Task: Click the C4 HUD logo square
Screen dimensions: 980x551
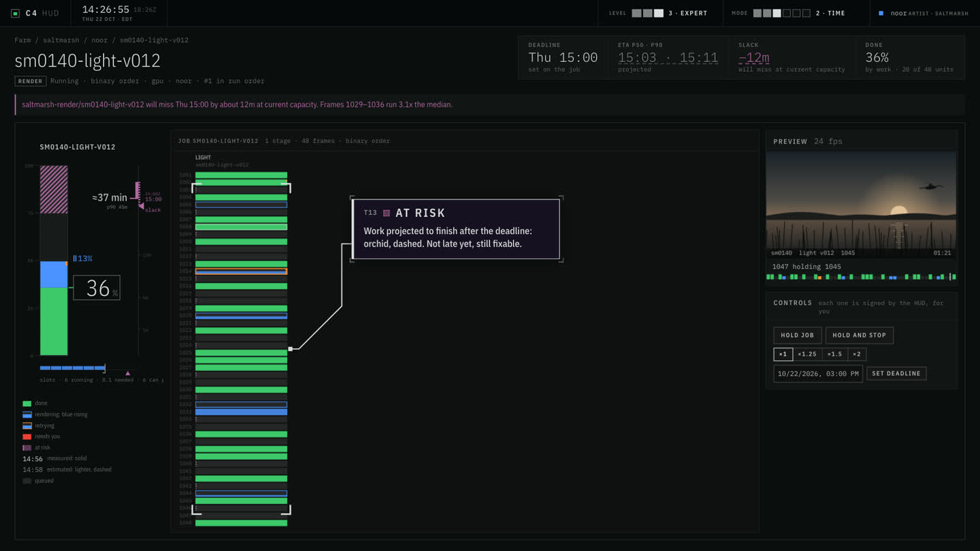Action: [15, 13]
